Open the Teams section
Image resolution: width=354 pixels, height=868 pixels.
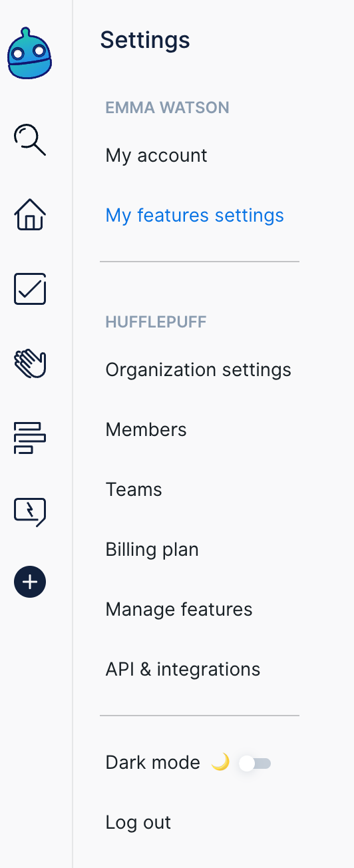point(134,489)
